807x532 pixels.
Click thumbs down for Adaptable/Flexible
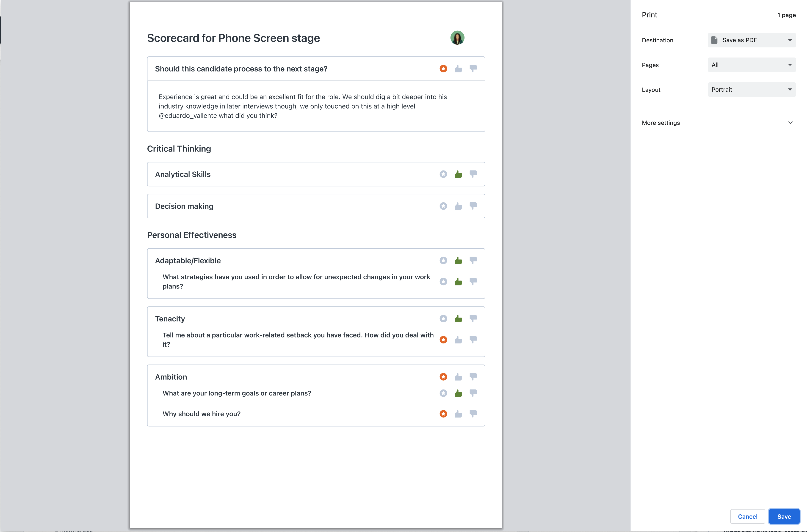tap(473, 260)
